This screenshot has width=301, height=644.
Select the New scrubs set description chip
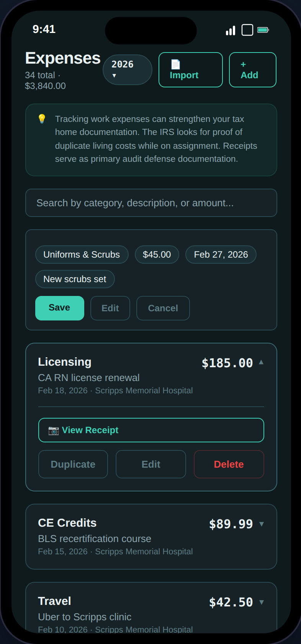point(75,279)
